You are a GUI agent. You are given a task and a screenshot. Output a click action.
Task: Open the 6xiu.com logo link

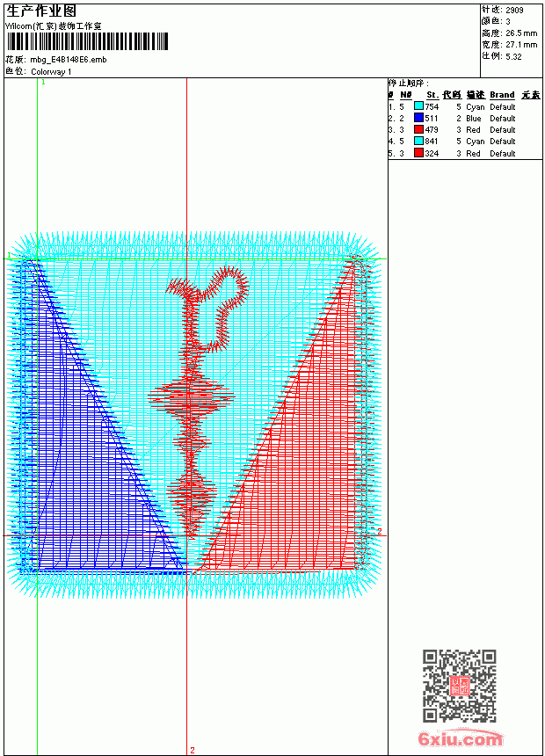tap(461, 738)
